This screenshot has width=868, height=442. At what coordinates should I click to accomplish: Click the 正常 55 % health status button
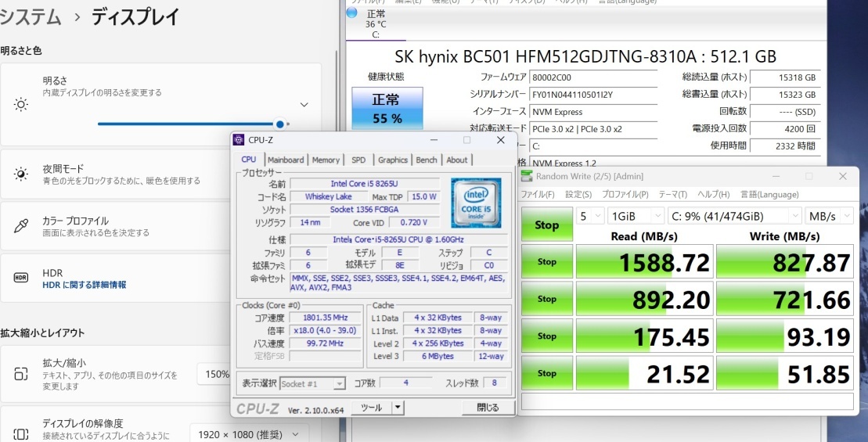click(387, 108)
